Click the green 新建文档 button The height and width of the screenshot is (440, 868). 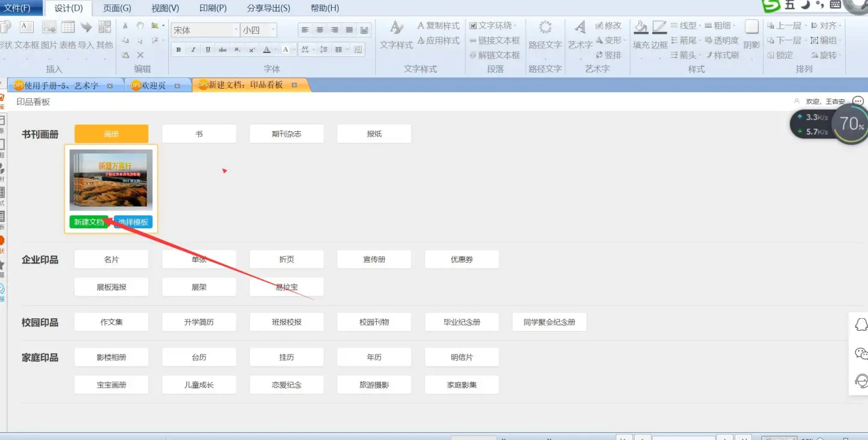pos(89,222)
